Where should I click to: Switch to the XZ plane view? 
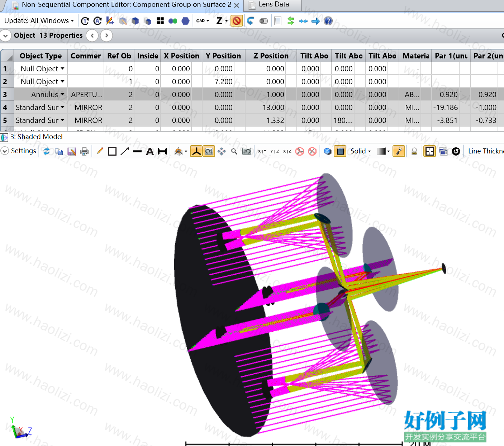pyautogui.click(x=287, y=151)
